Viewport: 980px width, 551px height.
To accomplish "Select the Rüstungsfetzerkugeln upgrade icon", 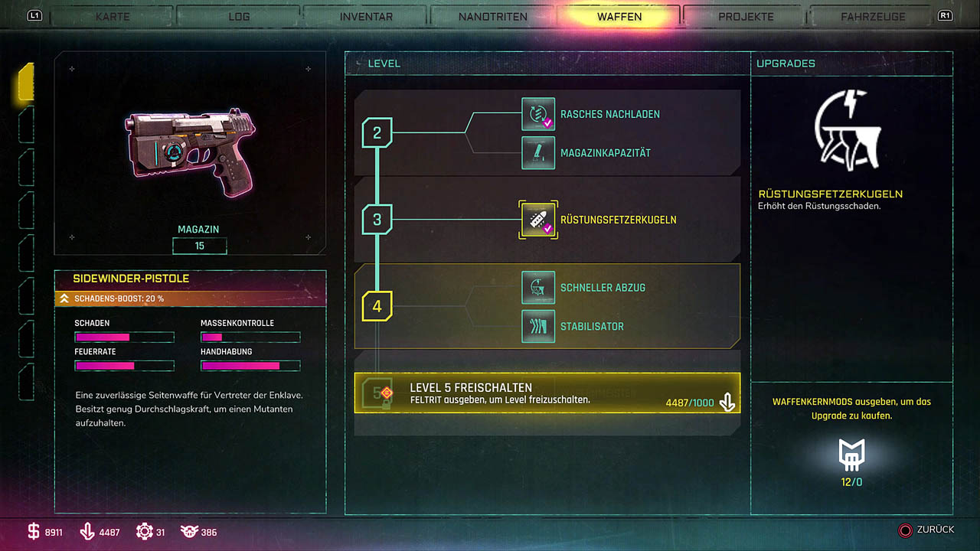I will coord(538,220).
